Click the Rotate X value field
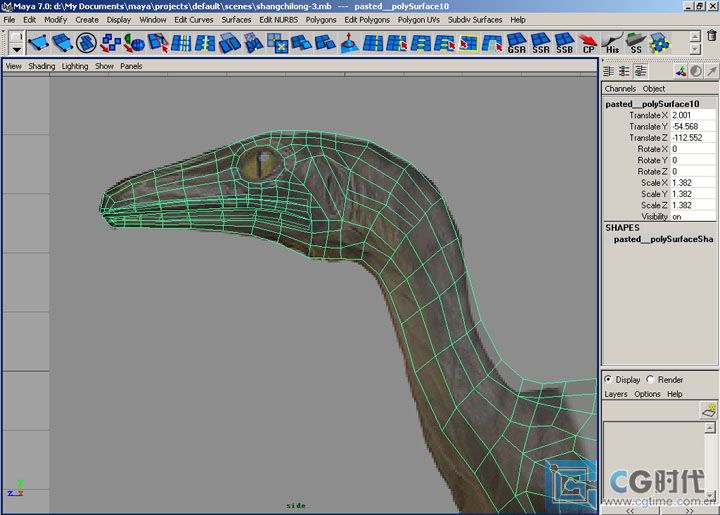 pos(693,149)
